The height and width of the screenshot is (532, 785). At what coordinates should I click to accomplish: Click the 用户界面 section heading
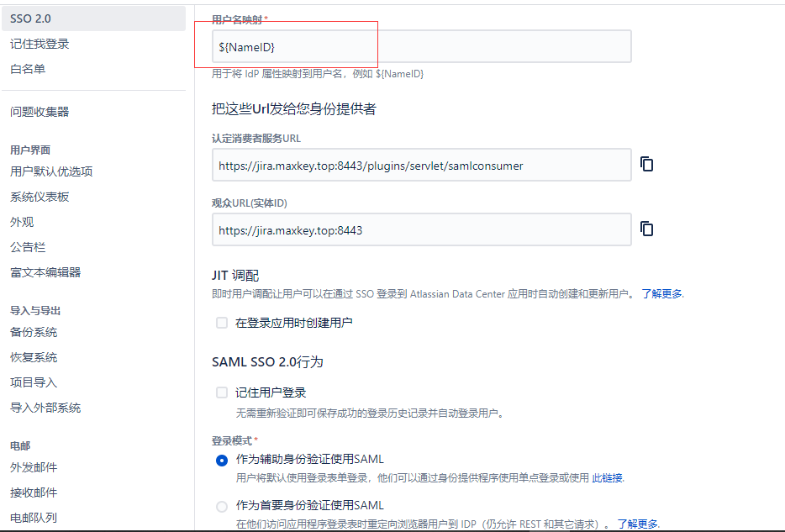coord(30,150)
